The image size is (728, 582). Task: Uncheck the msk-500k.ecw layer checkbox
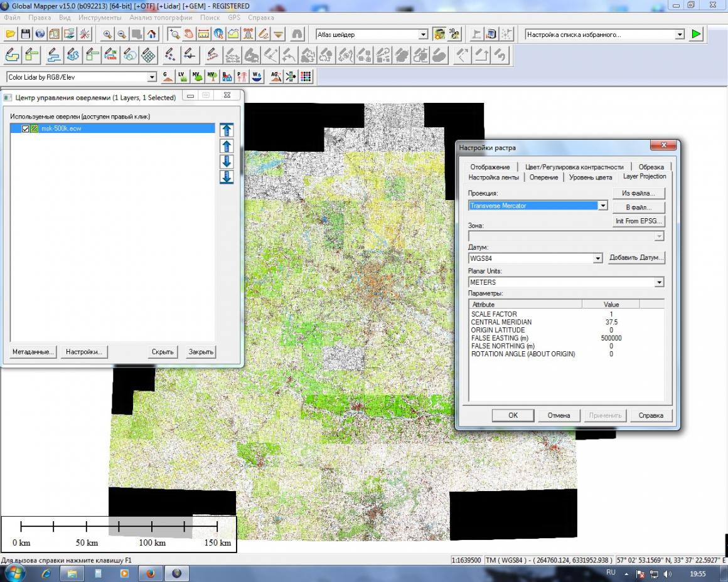pos(26,129)
